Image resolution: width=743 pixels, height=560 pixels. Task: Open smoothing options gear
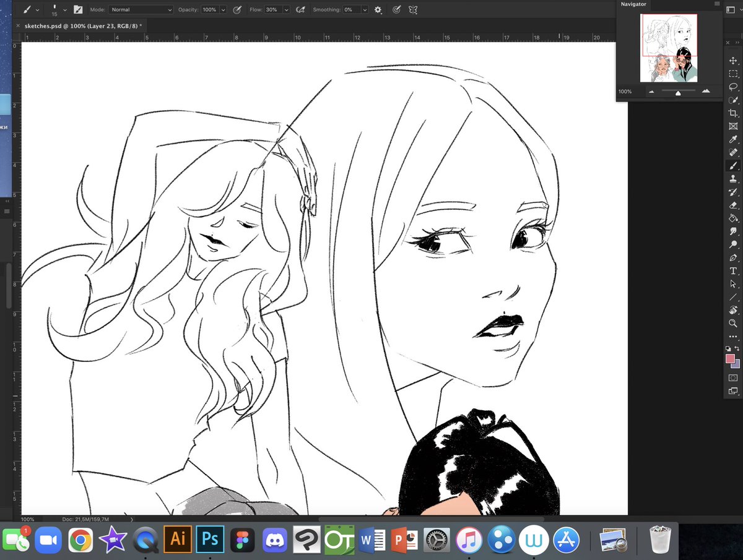tap(378, 10)
